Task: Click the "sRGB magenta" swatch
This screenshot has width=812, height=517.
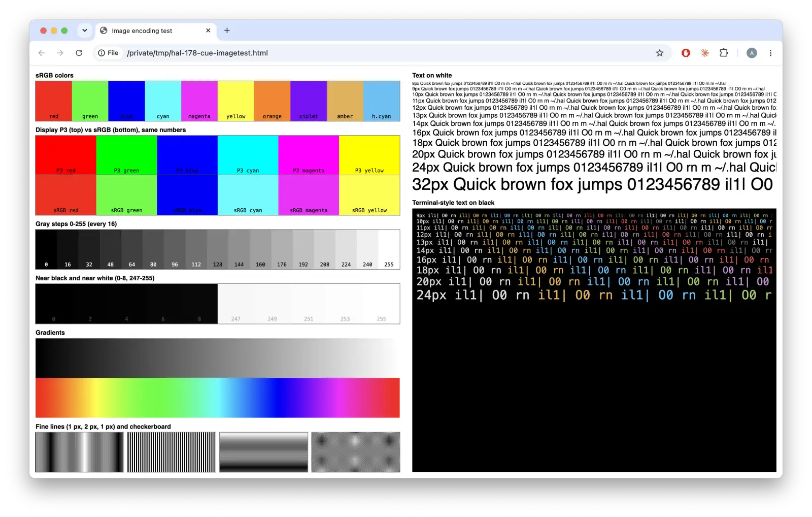Action: point(309,195)
